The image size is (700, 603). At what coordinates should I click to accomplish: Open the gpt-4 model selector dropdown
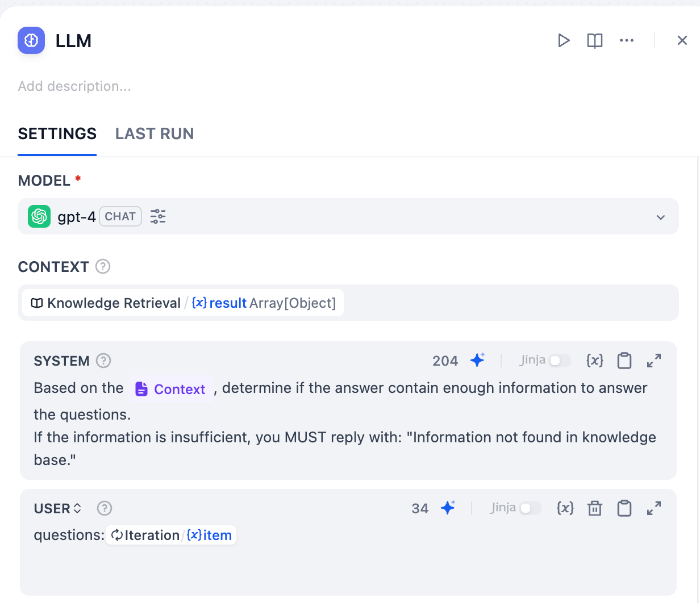(x=348, y=216)
